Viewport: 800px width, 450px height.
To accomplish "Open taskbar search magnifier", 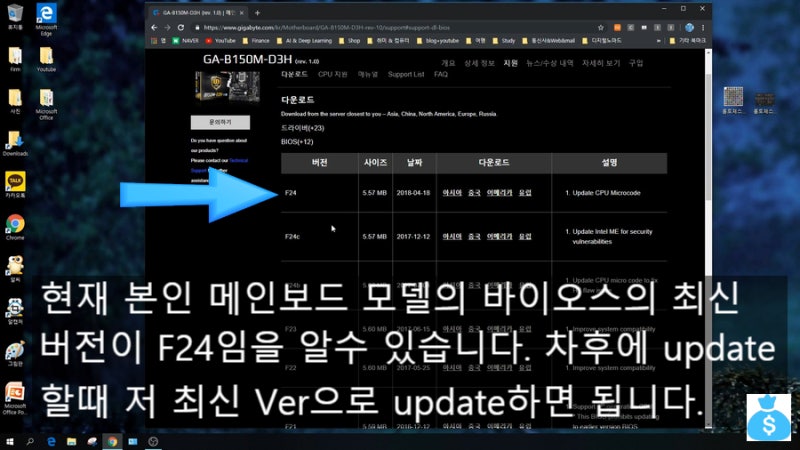I will pyautogui.click(x=30, y=441).
